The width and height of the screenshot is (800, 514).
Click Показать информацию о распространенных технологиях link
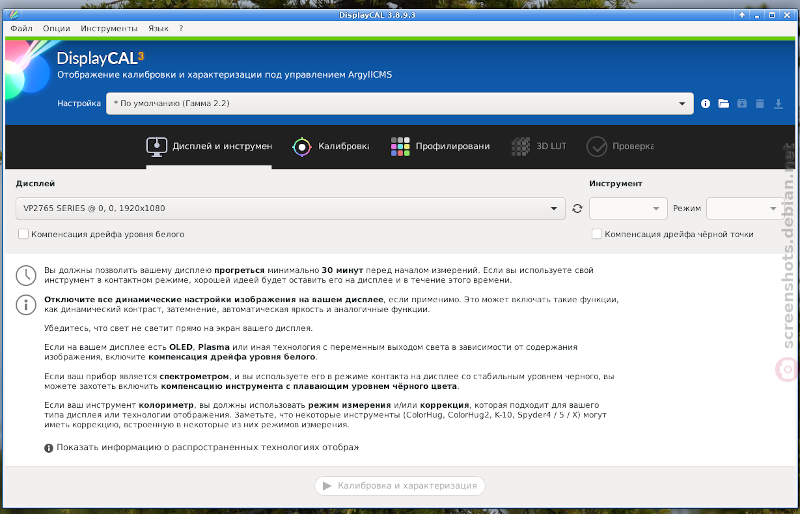click(x=202, y=448)
